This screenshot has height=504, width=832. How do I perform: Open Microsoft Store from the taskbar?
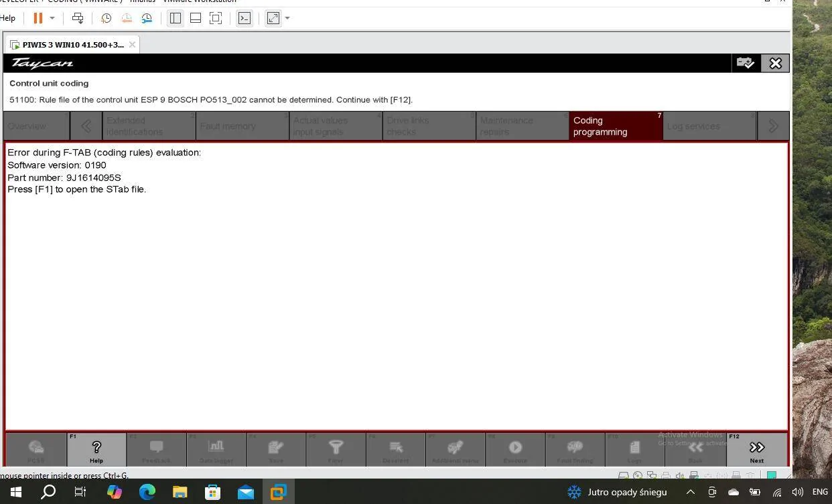click(x=212, y=492)
